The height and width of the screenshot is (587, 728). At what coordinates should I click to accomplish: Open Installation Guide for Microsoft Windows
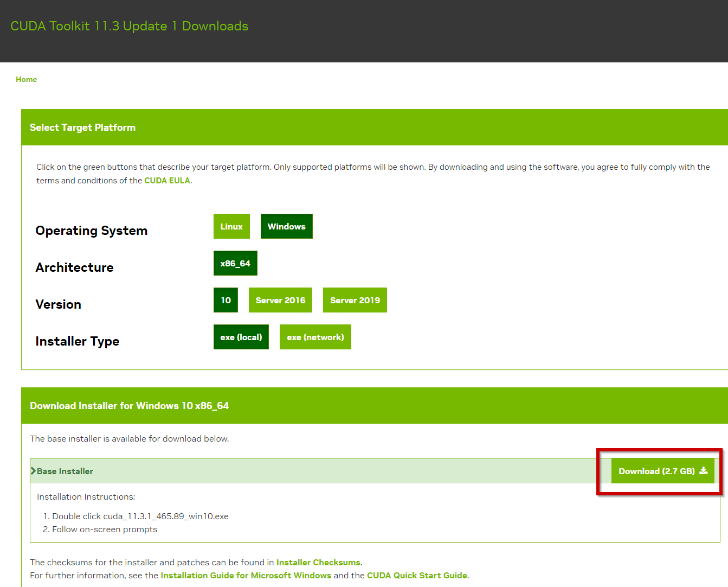tap(246, 575)
